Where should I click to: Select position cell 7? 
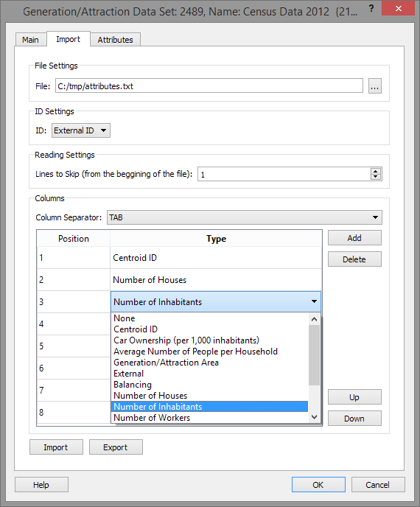(x=74, y=391)
